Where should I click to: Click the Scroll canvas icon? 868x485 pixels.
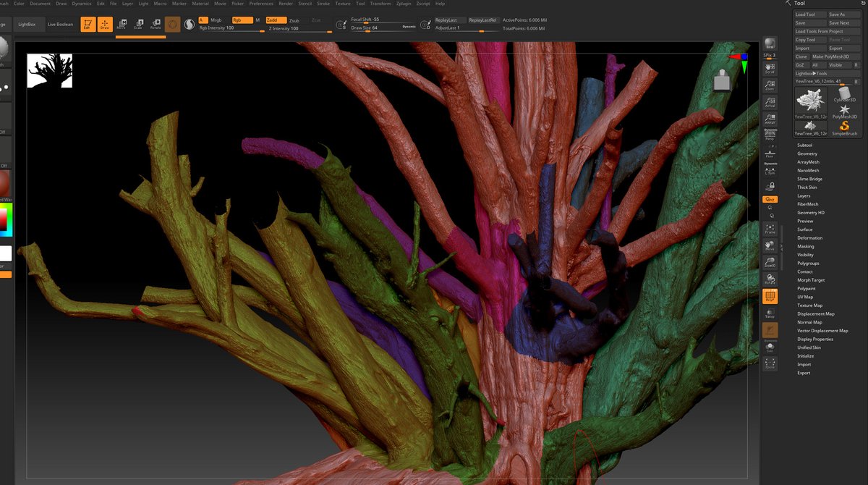point(770,69)
